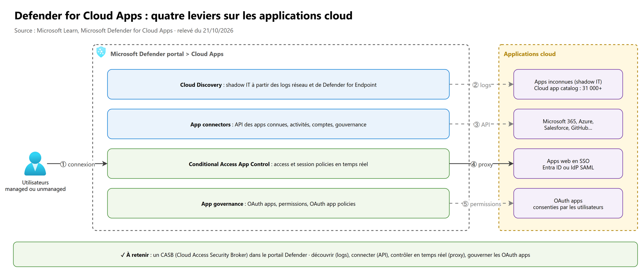Click the '③ API' arrow label
Image resolution: width=644 pixels, height=273 pixels.
[481, 125]
